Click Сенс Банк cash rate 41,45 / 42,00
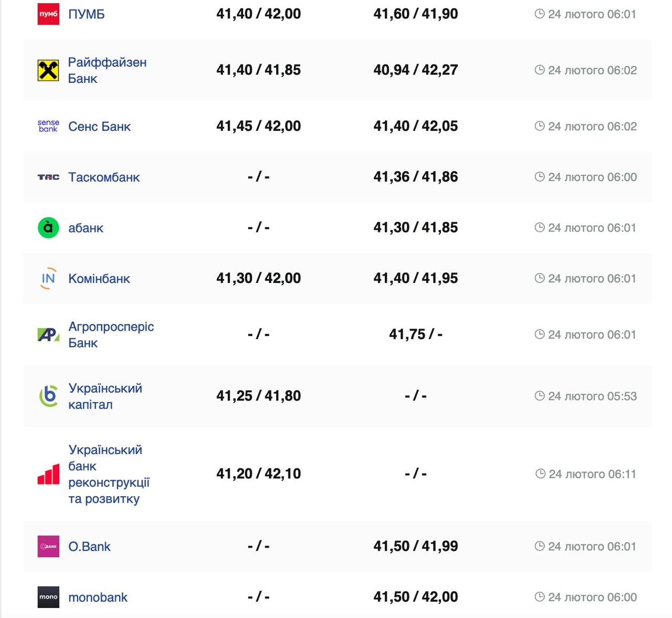The image size is (672, 618). [258, 126]
